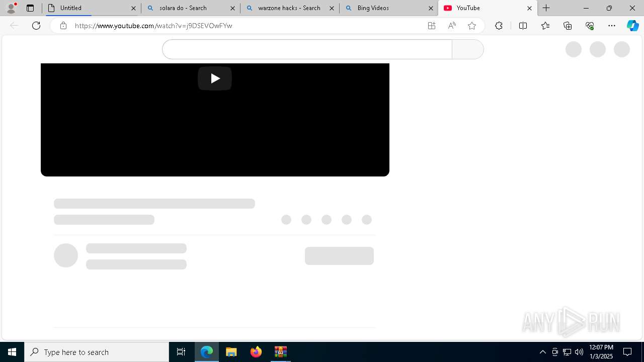644x362 pixels.
Task: Open the volume speaker icon
Action: click(x=579, y=352)
